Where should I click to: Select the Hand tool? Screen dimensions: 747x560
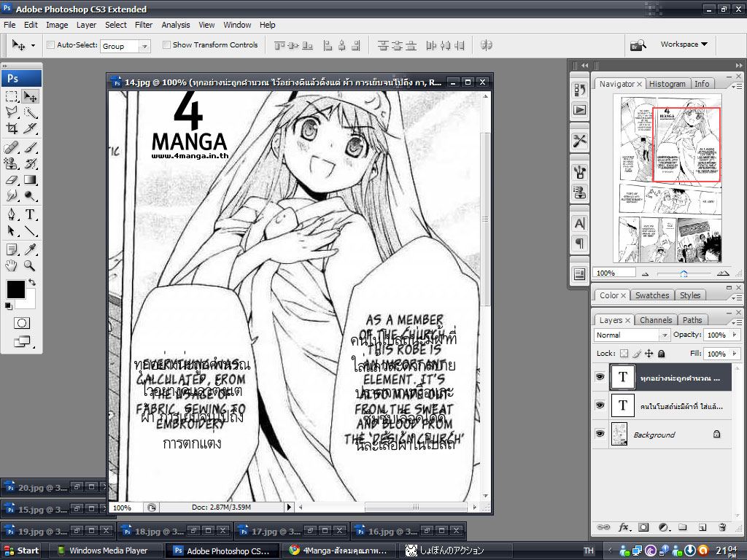(12, 265)
